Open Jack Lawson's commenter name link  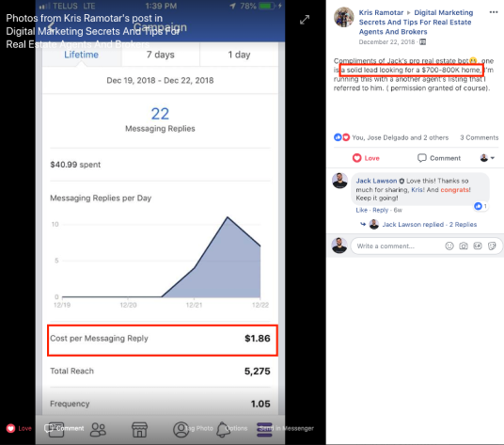pos(376,181)
